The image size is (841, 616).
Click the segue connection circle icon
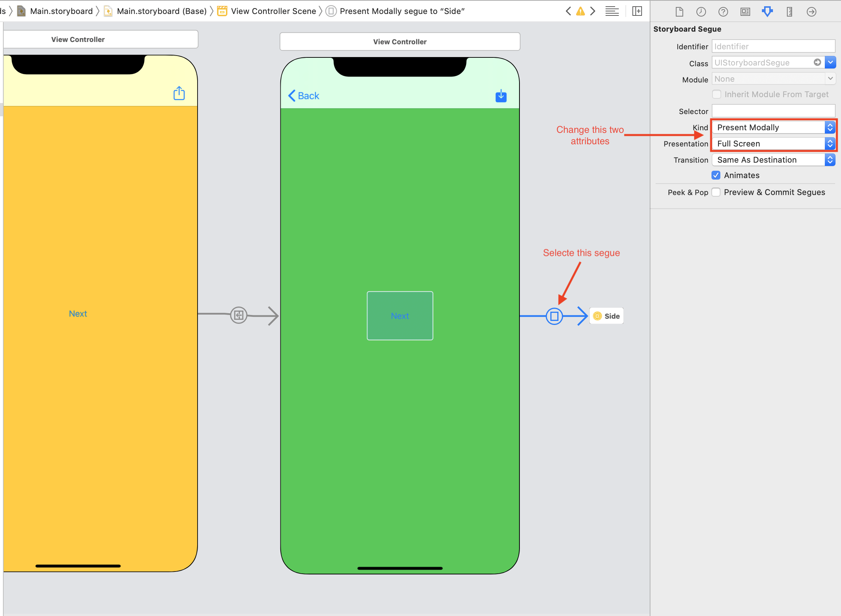point(554,316)
